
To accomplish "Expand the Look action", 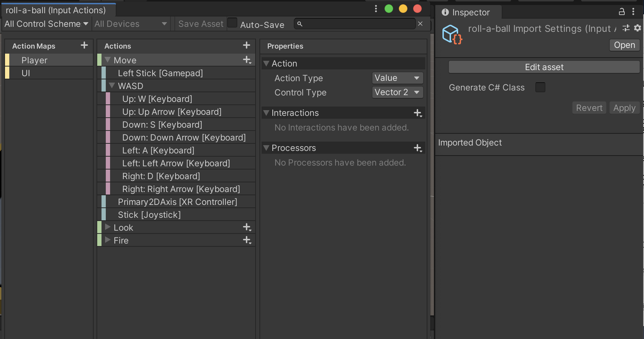I will [108, 227].
